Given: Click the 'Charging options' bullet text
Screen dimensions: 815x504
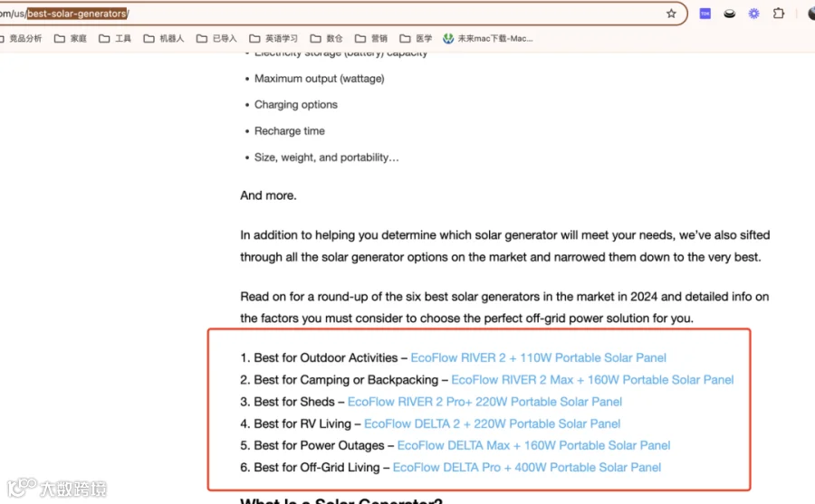Looking at the screenshot, I should [296, 105].
